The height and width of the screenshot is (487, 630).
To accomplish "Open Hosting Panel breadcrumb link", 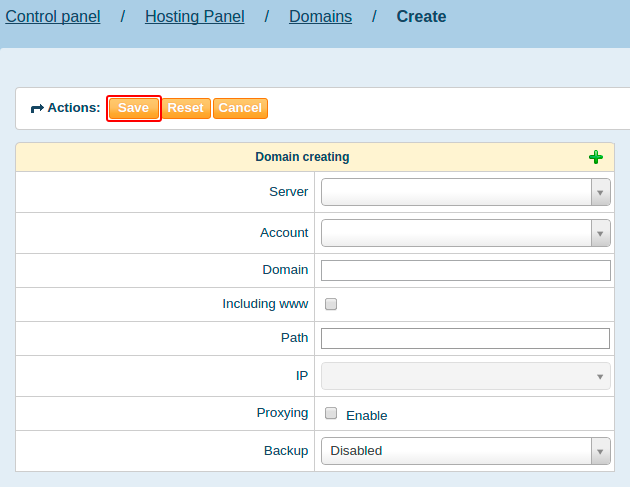I will tap(194, 17).
